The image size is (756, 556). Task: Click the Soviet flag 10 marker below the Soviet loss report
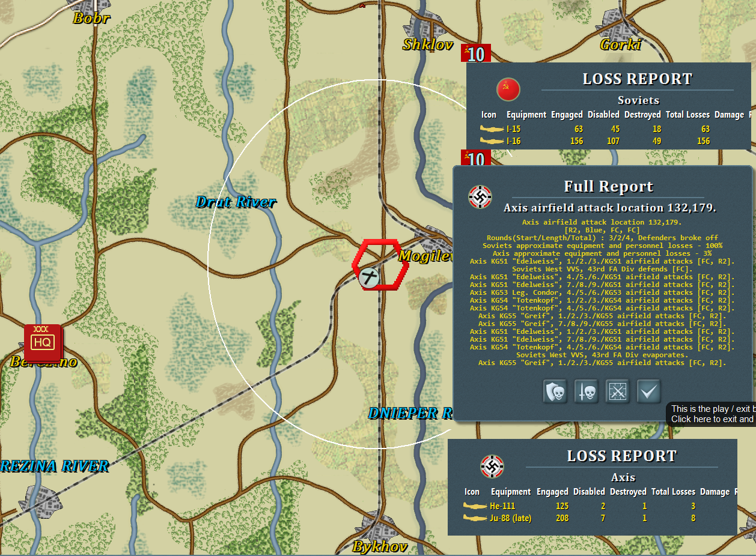tap(476, 159)
